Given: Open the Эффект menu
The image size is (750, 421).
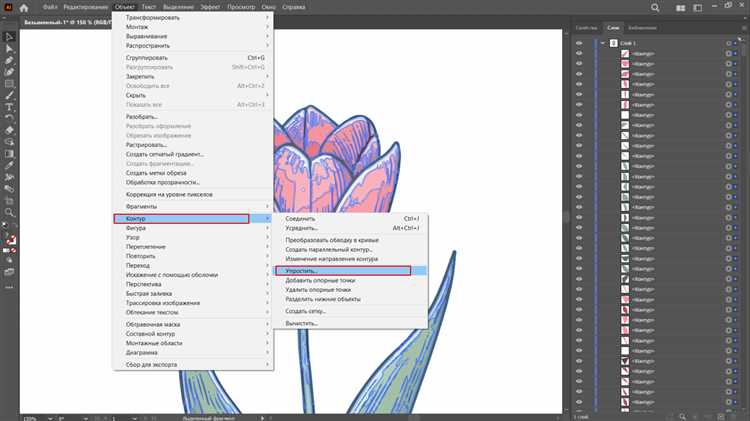Looking at the screenshot, I should click(210, 7).
